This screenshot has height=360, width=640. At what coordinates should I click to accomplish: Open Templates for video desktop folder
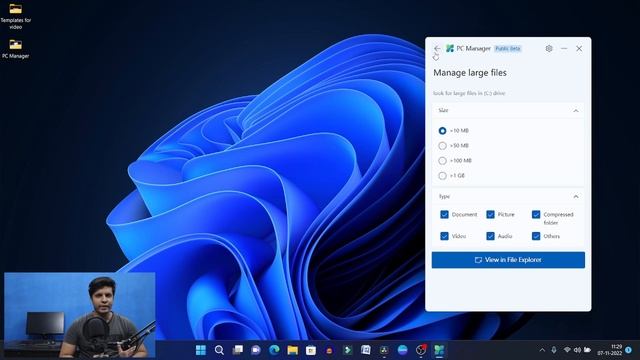click(16, 16)
